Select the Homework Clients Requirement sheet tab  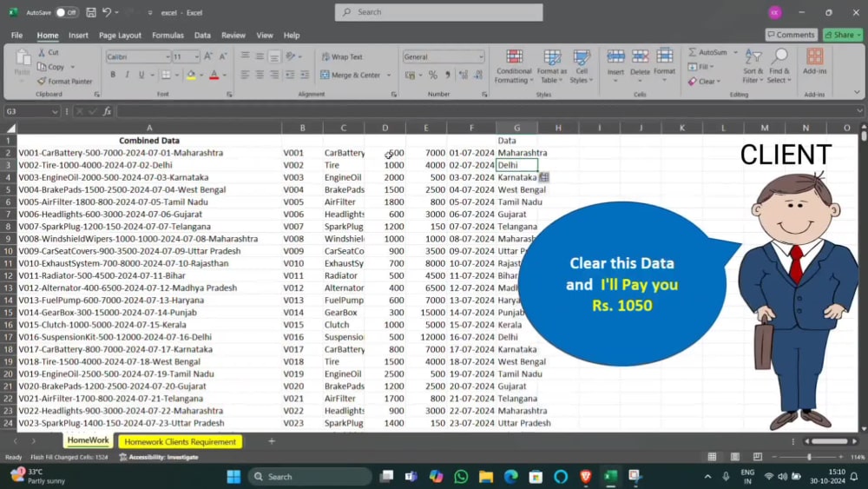coord(180,441)
